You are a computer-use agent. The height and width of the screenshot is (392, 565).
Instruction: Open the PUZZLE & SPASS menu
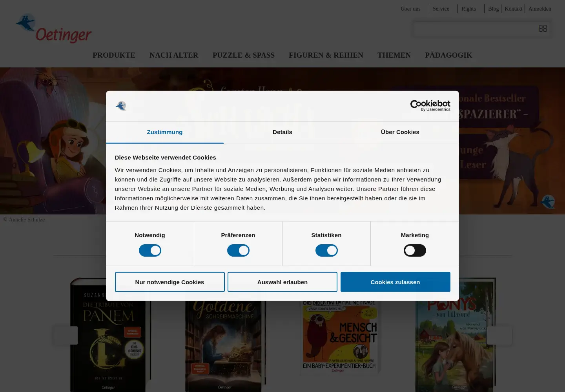click(x=244, y=55)
